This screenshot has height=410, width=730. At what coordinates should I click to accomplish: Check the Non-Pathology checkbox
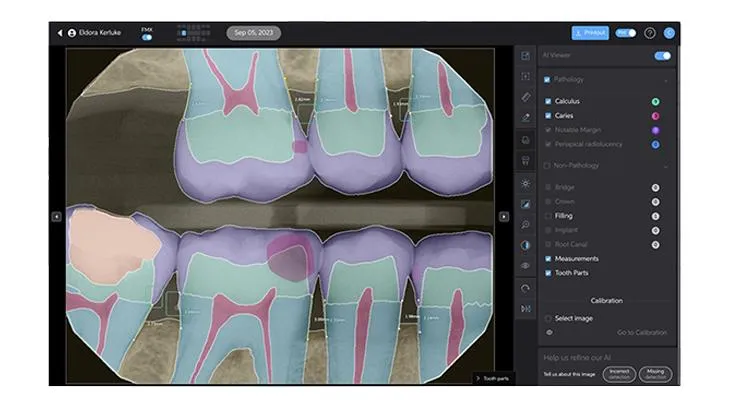[x=547, y=165]
